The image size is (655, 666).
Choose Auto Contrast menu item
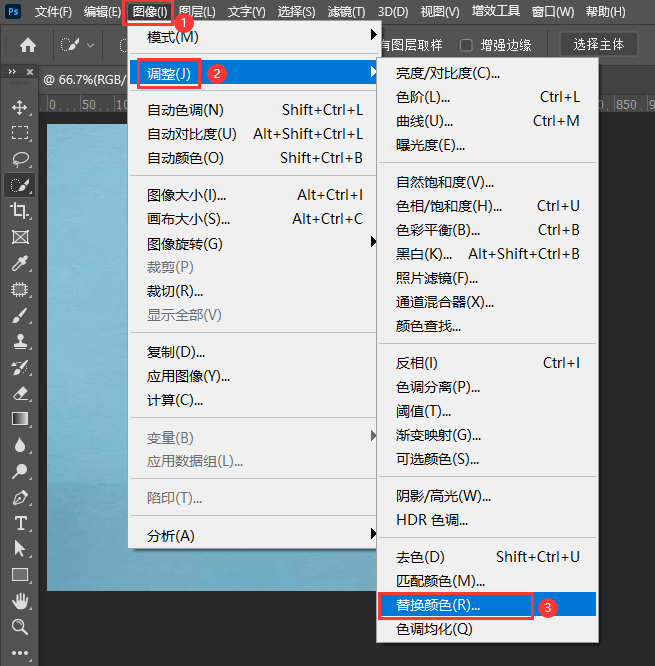(254, 134)
